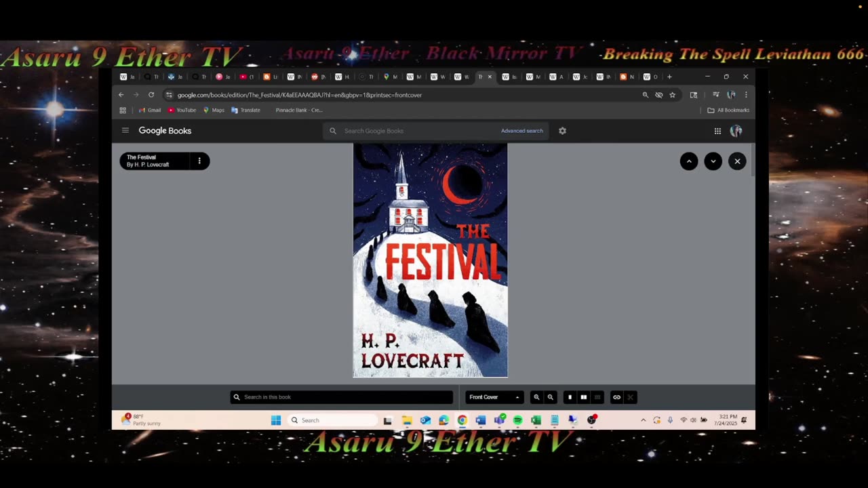Zoom in on the book page
This screenshot has height=488, width=868.
coord(536,397)
